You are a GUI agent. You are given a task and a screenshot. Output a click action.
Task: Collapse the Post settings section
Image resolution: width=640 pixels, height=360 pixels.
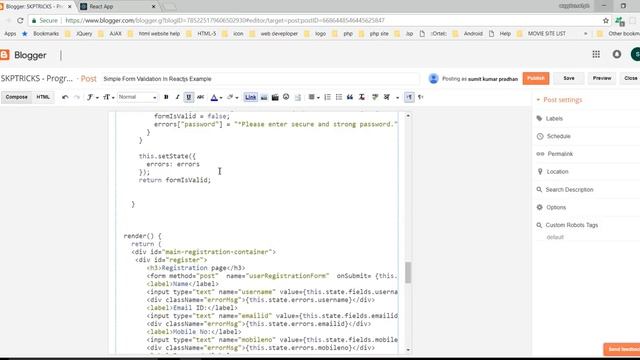pyautogui.click(x=559, y=100)
